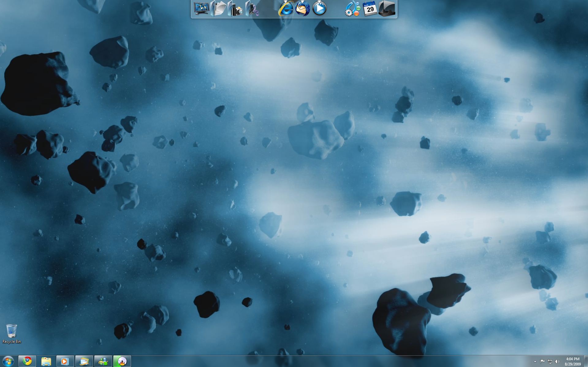Switch to the disc burning app on taskbar
The width and height of the screenshot is (588, 367).
pos(122,361)
